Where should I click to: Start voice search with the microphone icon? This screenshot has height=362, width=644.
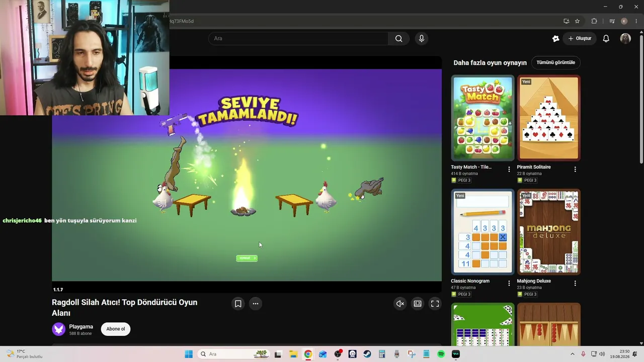click(422, 39)
